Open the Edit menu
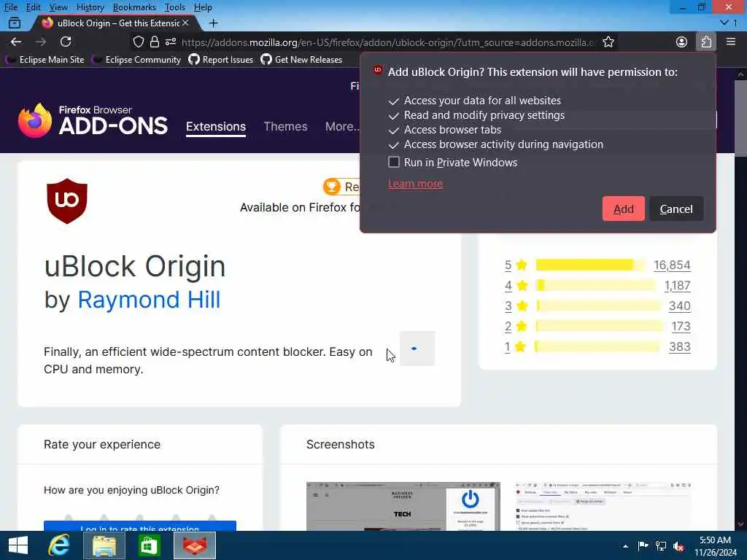The height and width of the screenshot is (560, 747). point(33,7)
